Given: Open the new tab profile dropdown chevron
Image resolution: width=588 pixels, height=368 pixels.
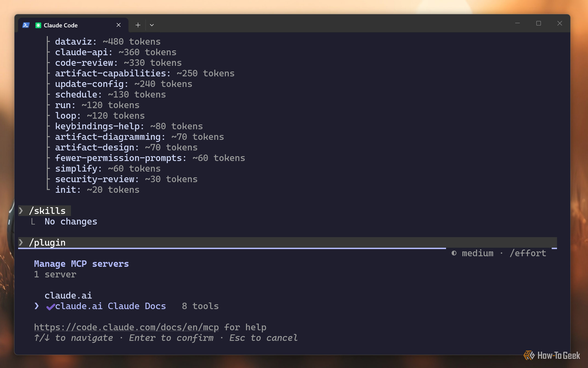Looking at the screenshot, I should 152,25.
